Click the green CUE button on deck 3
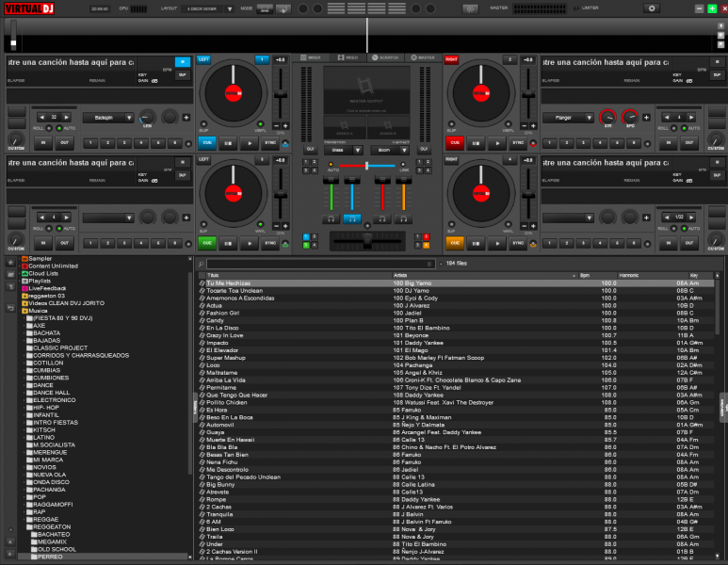Screen dimensions: 728x565 207,243
